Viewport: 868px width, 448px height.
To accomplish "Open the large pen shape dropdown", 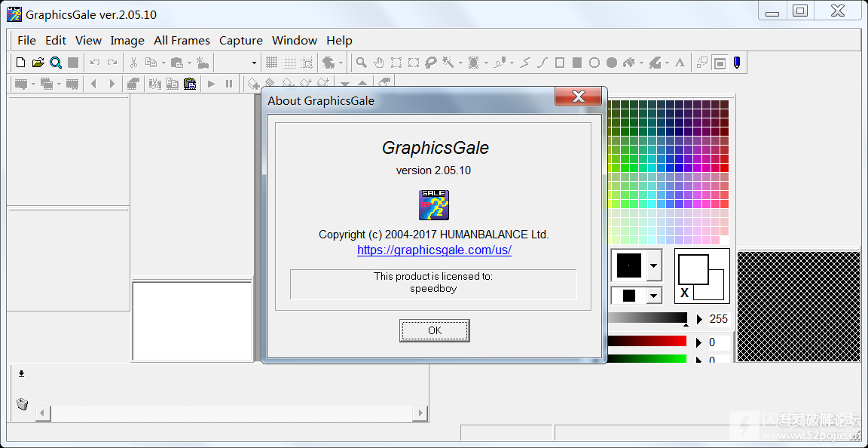I will pos(654,265).
